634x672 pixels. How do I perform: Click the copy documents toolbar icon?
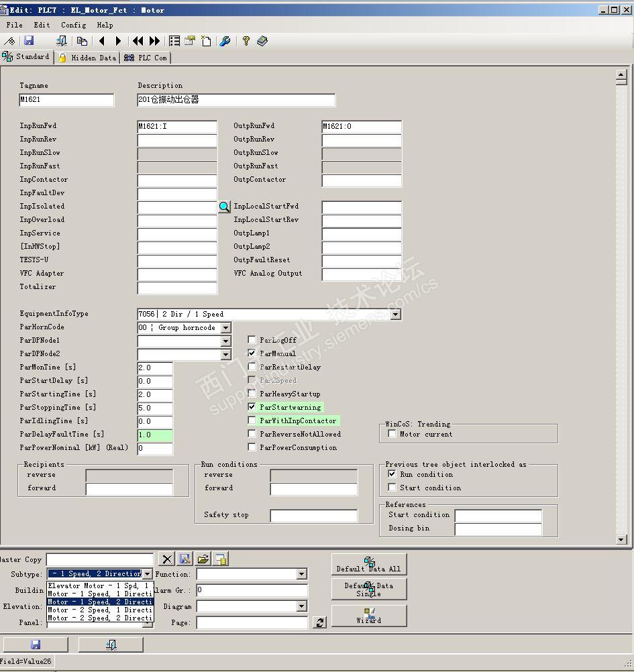point(82,41)
